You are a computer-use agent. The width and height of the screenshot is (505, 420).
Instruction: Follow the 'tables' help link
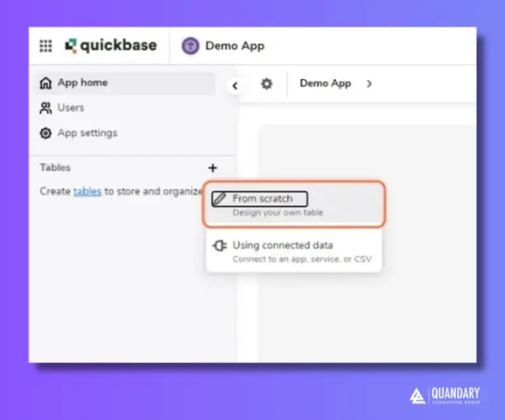tap(87, 191)
